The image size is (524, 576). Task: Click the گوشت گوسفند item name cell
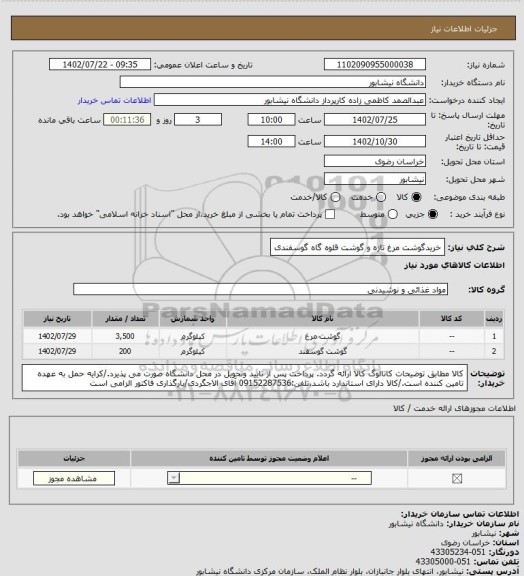coord(322,351)
